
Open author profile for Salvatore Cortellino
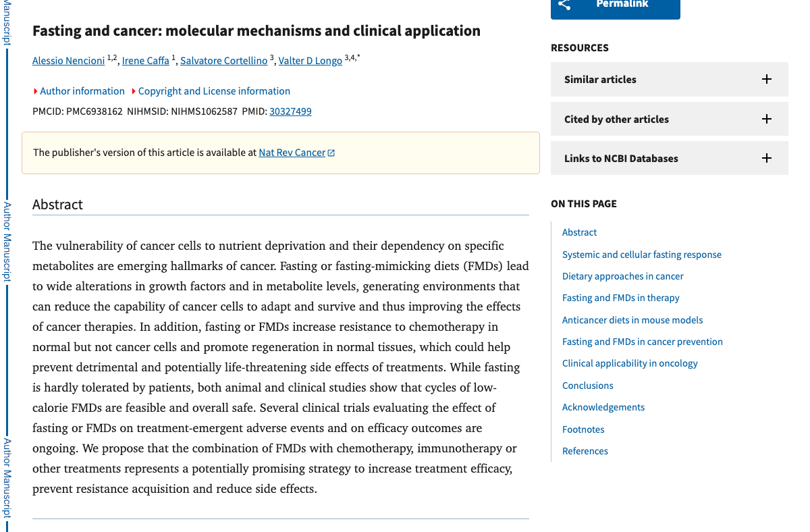point(223,60)
